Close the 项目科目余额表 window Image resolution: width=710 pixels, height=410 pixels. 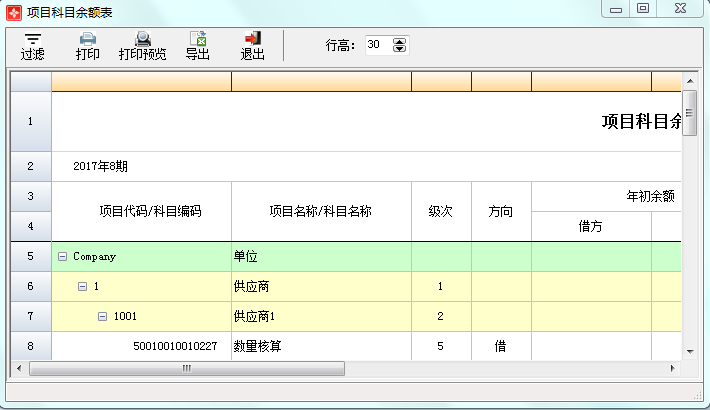click(680, 9)
